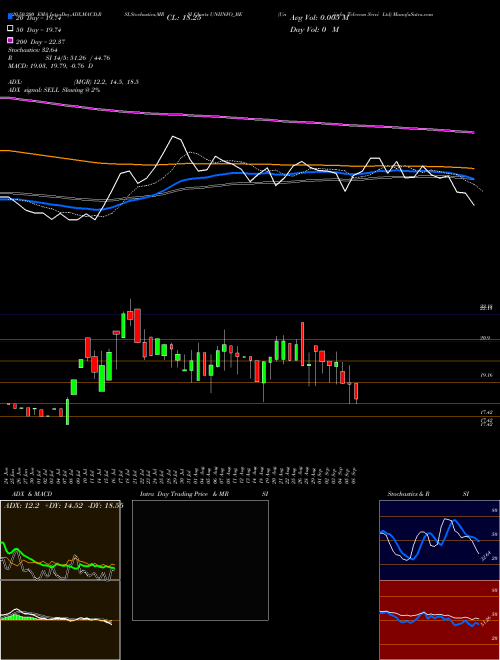
Task: Open the MACD histogram mini chart
Action: pos(60,620)
